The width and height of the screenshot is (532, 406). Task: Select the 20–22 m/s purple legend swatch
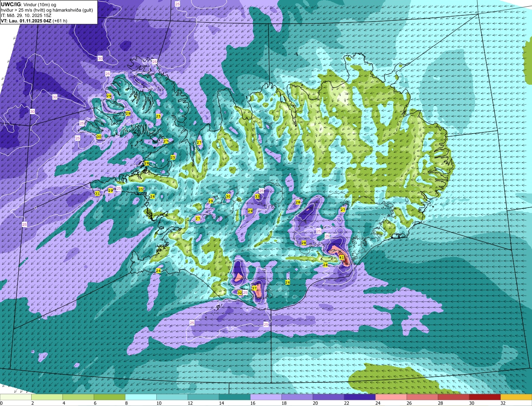click(x=328, y=397)
